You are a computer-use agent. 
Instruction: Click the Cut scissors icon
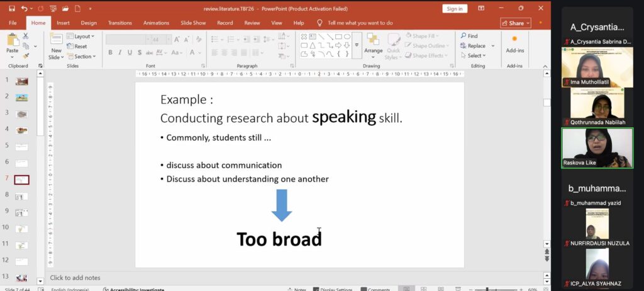(x=26, y=37)
